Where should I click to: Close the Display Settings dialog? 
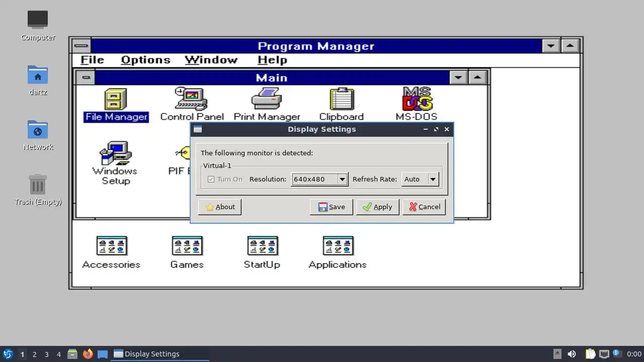tap(447, 129)
